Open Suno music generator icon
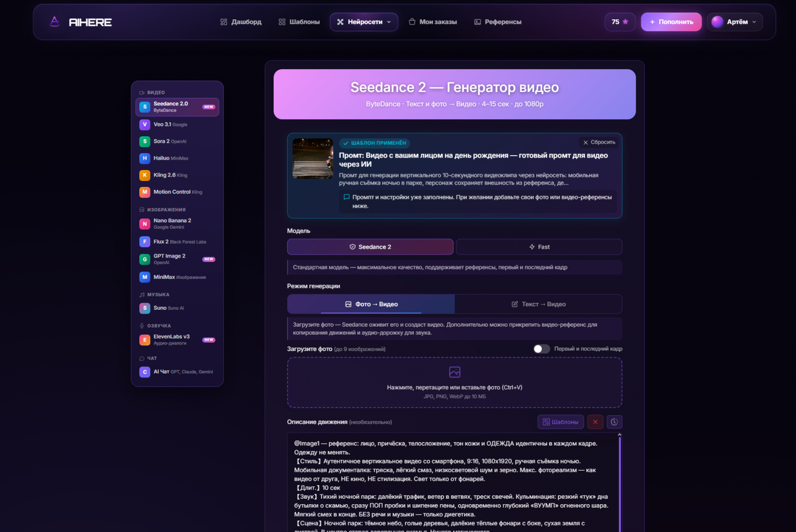Screen dimensions: 796x532 [x=145, y=308]
